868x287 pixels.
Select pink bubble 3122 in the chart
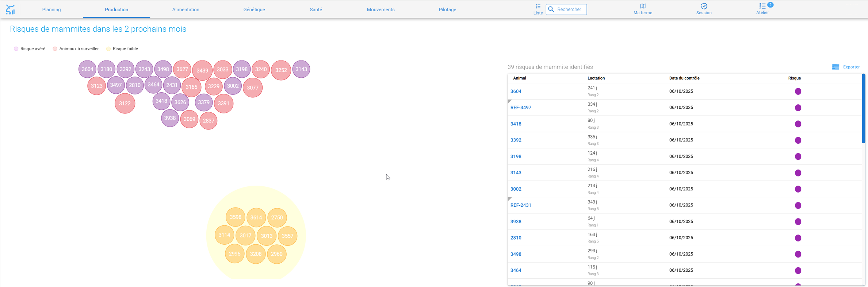pyautogui.click(x=125, y=104)
